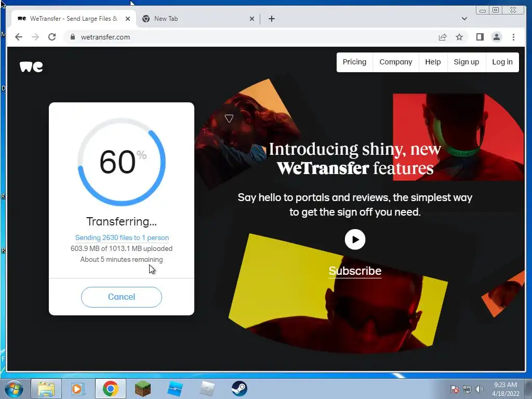Open Chrome side panel icon
The width and height of the screenshot is (532, 399).
point(480,37)
